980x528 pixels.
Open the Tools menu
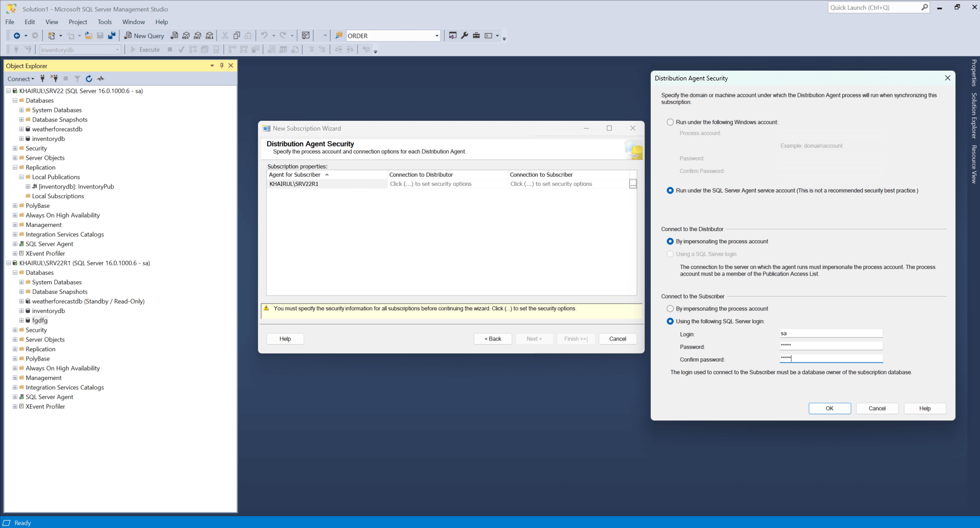104,22
